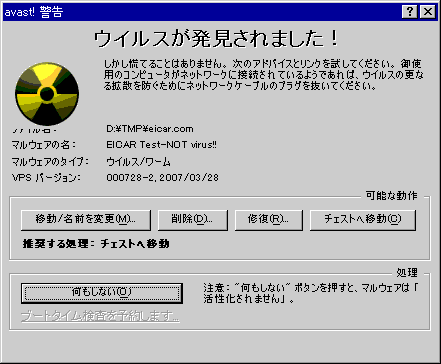Viewport: 441px width, 364px height.
Task: Click the 注意 note about 何もしない button
Action: [311, 293]
